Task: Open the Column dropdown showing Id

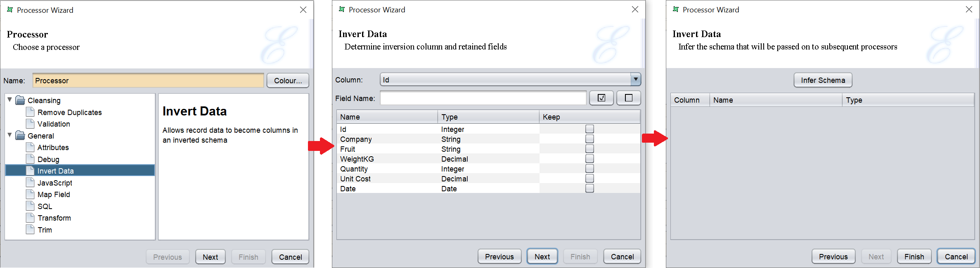Action: tap(635, 80)
